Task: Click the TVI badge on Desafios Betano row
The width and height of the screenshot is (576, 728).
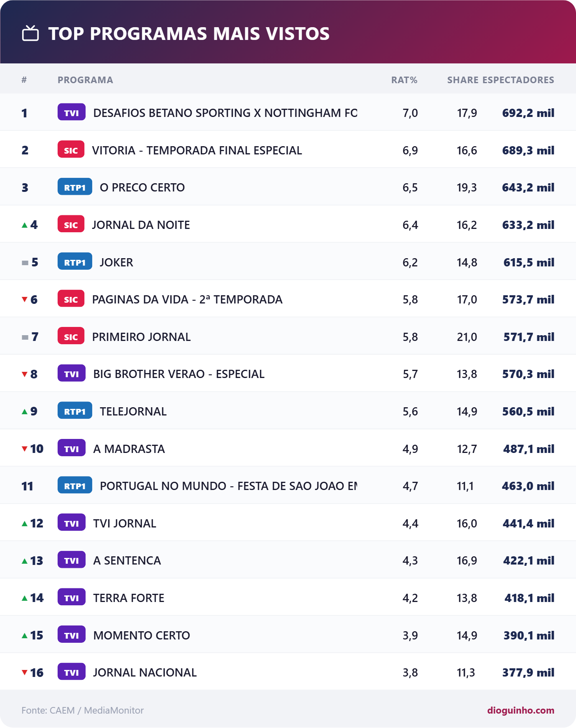Action: pos(72,112)
